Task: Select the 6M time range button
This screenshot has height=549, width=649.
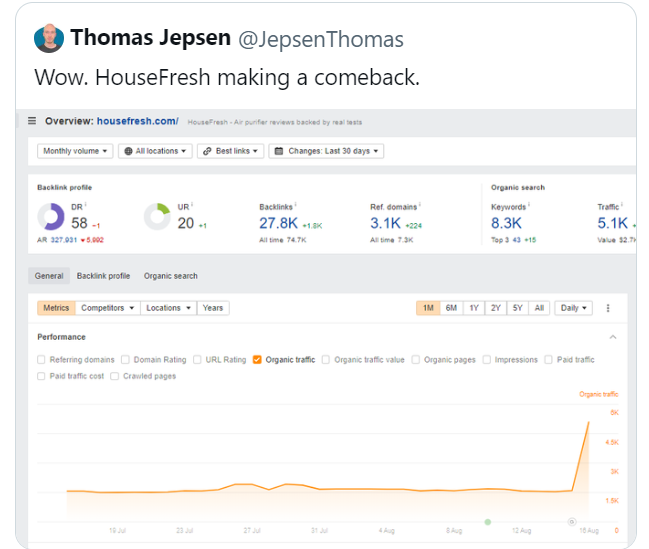Action: pos(451,308)
